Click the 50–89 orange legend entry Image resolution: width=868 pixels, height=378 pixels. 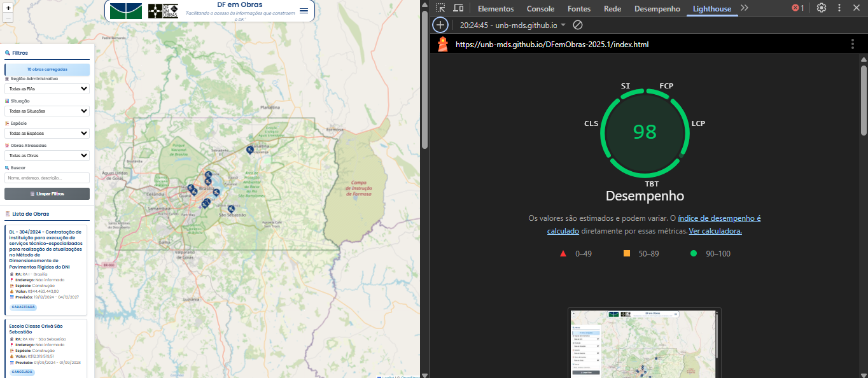tap(641, 254)
